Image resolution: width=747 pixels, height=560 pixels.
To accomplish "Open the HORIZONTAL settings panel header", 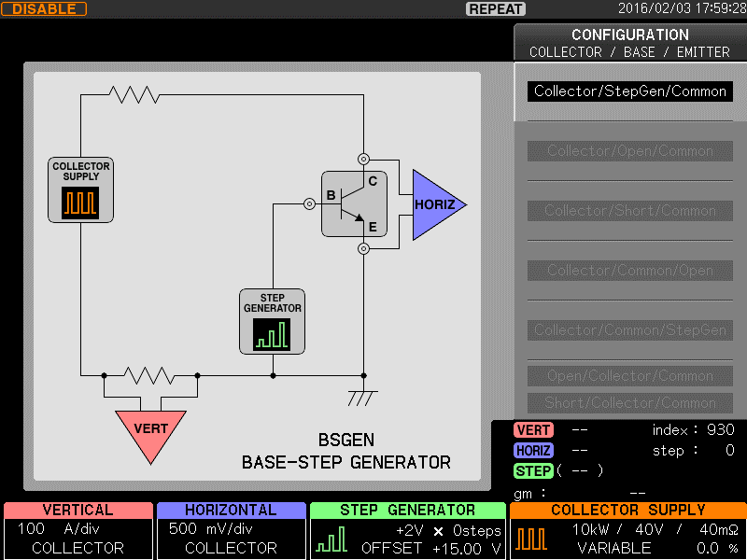I will [231, 510].
